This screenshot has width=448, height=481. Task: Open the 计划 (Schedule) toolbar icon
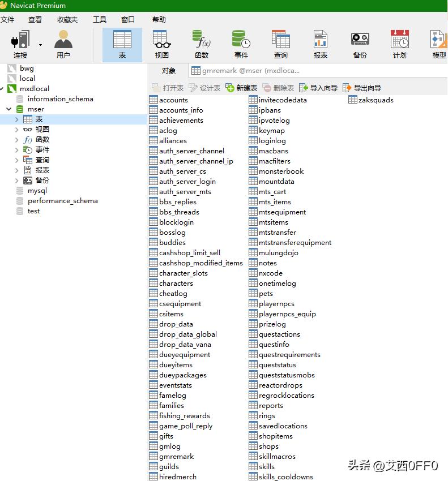pyautogui.click(x=399, y=44)
